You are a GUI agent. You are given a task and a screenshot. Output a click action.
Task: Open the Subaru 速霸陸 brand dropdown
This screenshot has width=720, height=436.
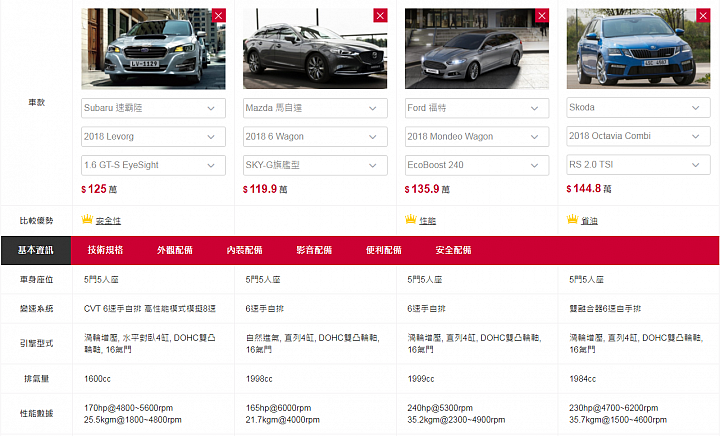click(153, 108)
